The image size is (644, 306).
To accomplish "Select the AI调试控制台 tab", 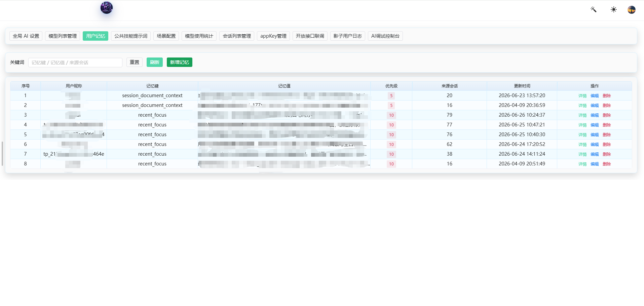I will tap(385, 36).
